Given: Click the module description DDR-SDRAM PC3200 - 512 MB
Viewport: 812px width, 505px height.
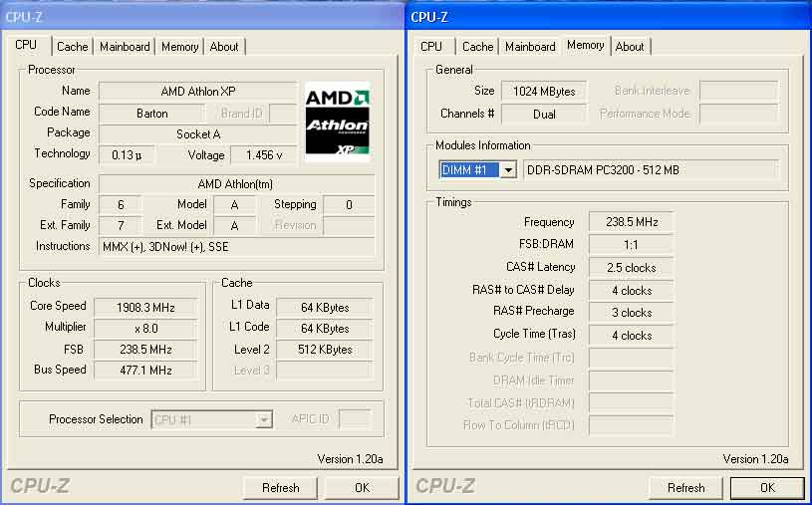Looking at the screenshot, I should tap(651, 170).
